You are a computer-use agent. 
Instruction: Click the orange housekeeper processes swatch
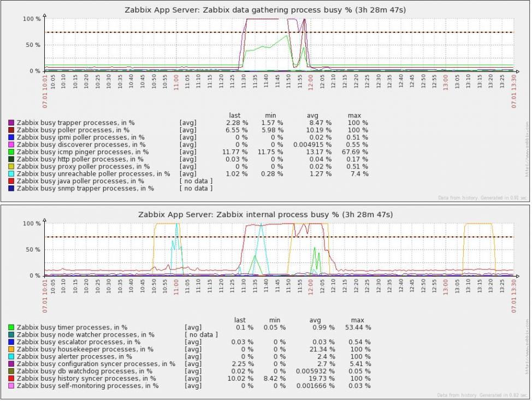(x=11, y=349)
